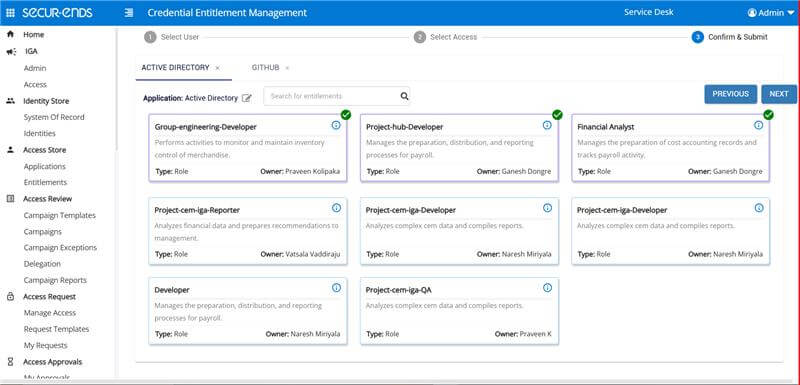Open Access under IGA
The height and width of the screenshot is (385, 800).
click(x=35, y=84)
